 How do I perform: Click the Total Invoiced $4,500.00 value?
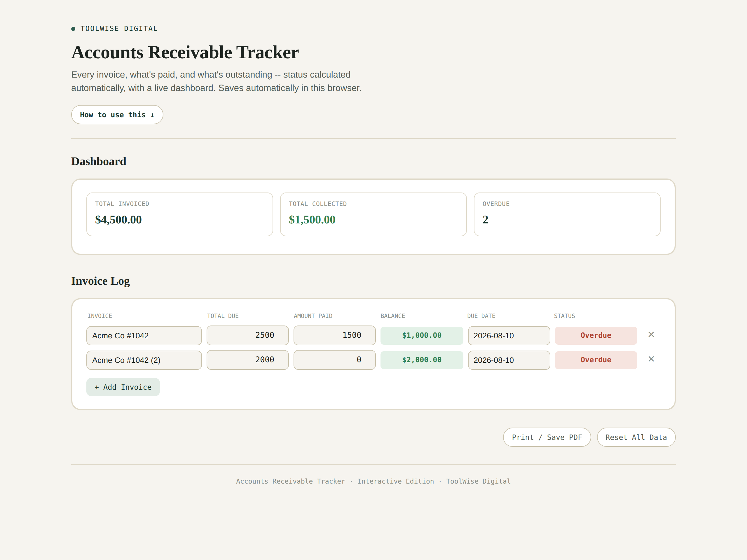118,220
